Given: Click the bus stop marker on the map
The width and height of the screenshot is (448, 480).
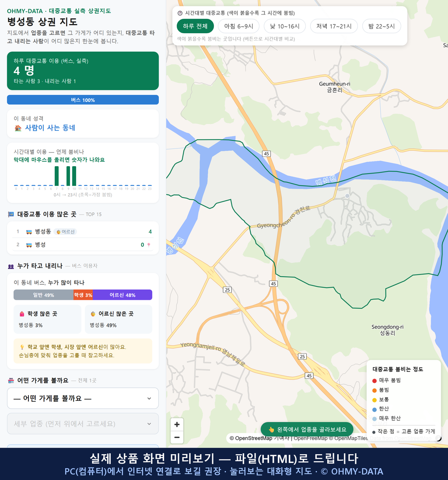Looking at the screenshot, I should [347, 195].
